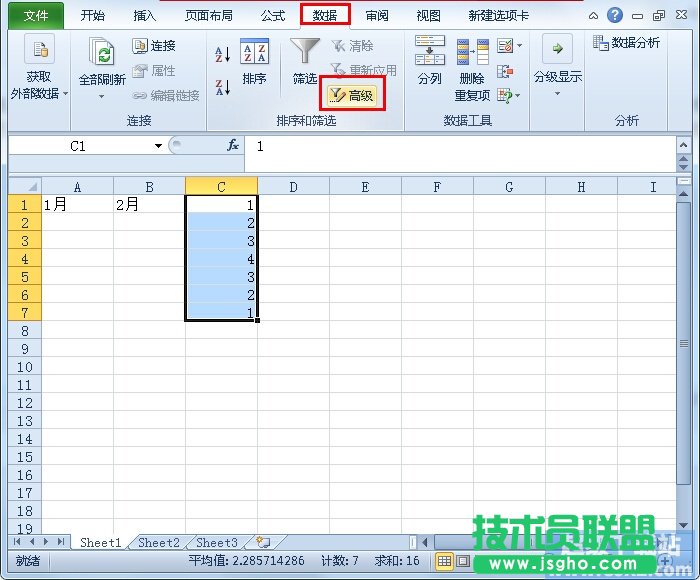Screen dimensions: 700x580
Task: Select cell B1 containing 2月
Action: [x=149, y=204]
